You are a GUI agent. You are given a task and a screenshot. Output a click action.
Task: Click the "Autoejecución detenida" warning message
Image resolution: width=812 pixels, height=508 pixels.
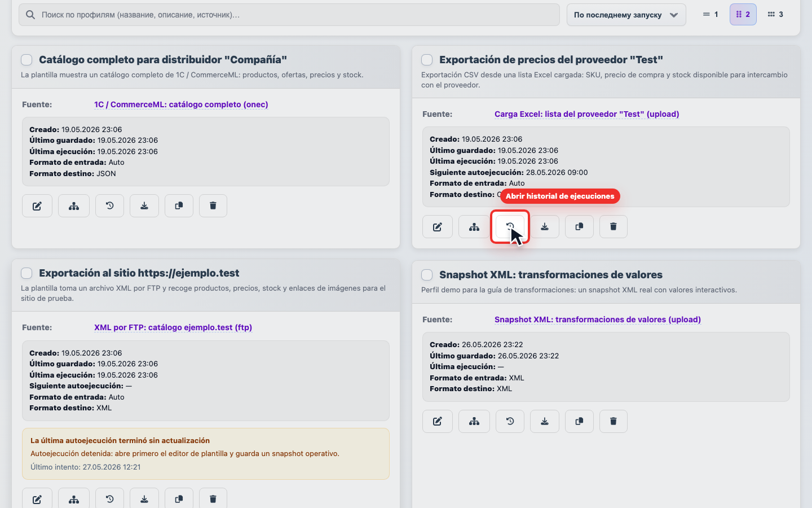(185, 453)
